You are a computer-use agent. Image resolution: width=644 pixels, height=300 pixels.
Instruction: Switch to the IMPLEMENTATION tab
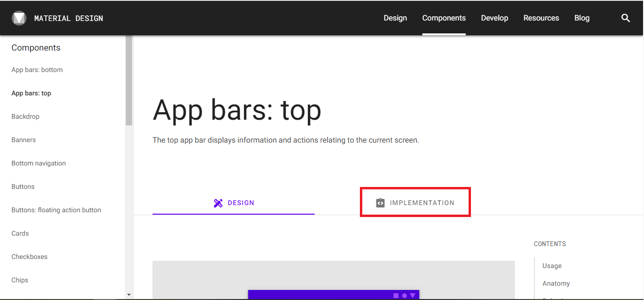click(x=415, y=203)
